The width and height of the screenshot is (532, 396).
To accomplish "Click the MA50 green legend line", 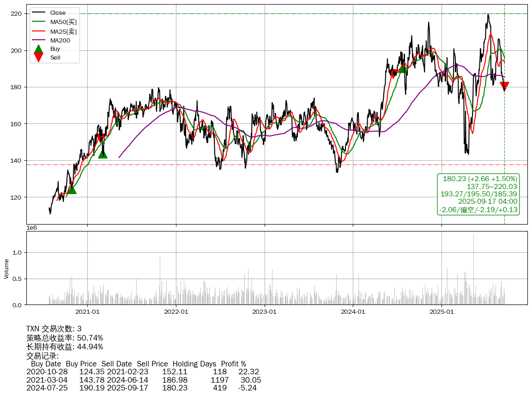I will click(x=38, y=22).
